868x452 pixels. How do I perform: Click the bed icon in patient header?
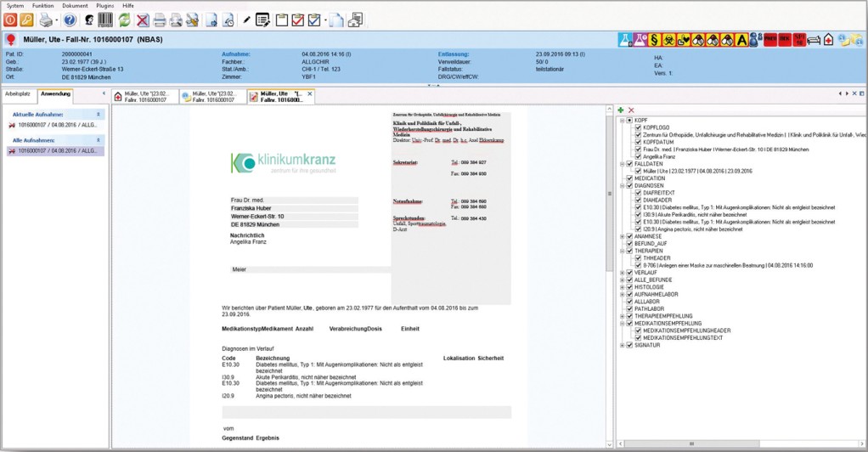click(x=814, y=39)
